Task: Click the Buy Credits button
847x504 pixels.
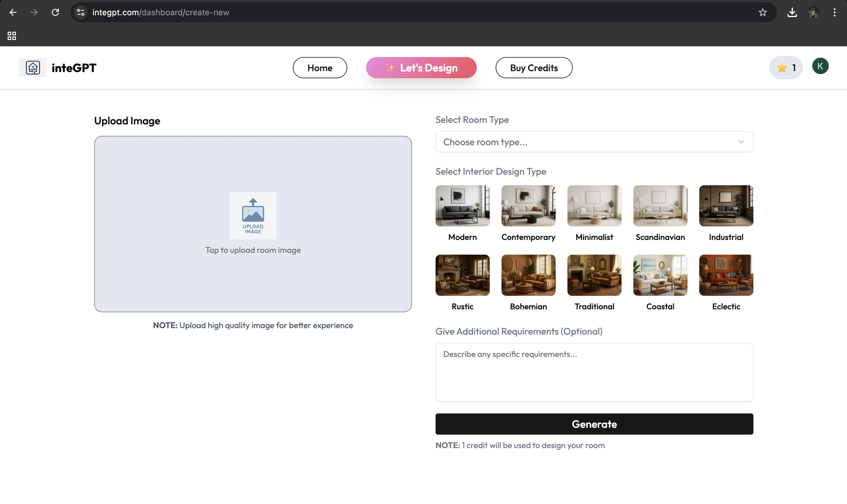Action: [534, 68]
